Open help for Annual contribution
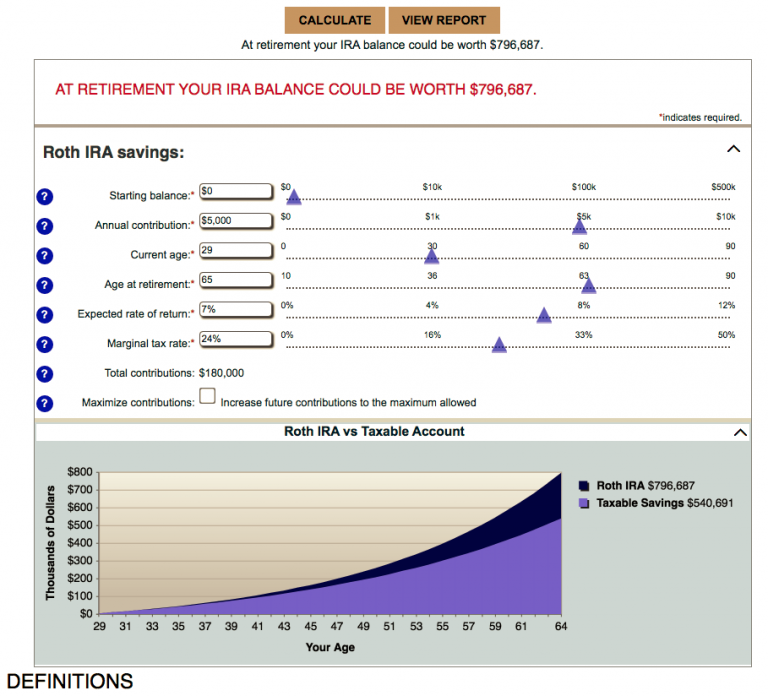 click(45, 226)
